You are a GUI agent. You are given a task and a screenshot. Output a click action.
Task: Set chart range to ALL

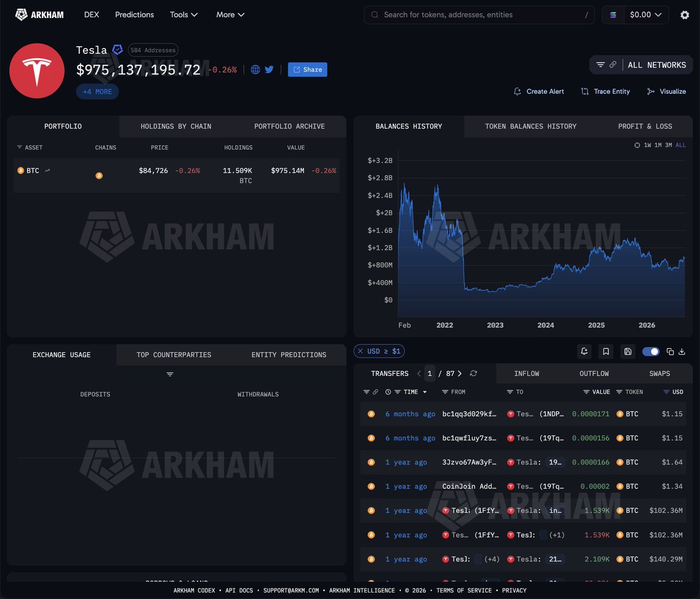click(681, 145)
